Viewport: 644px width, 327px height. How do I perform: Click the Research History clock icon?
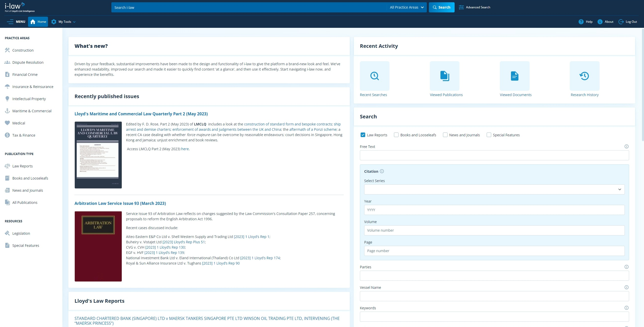pos(584,76)
